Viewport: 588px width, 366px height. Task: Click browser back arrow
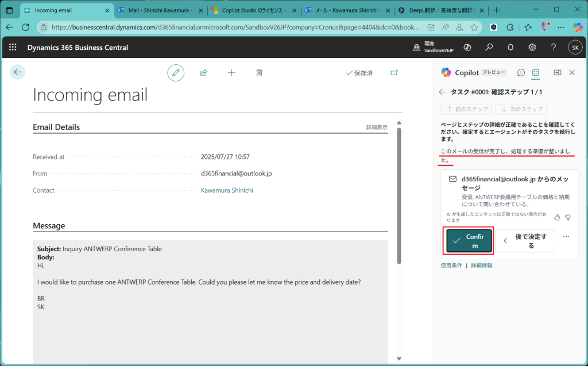pos(9,27)
